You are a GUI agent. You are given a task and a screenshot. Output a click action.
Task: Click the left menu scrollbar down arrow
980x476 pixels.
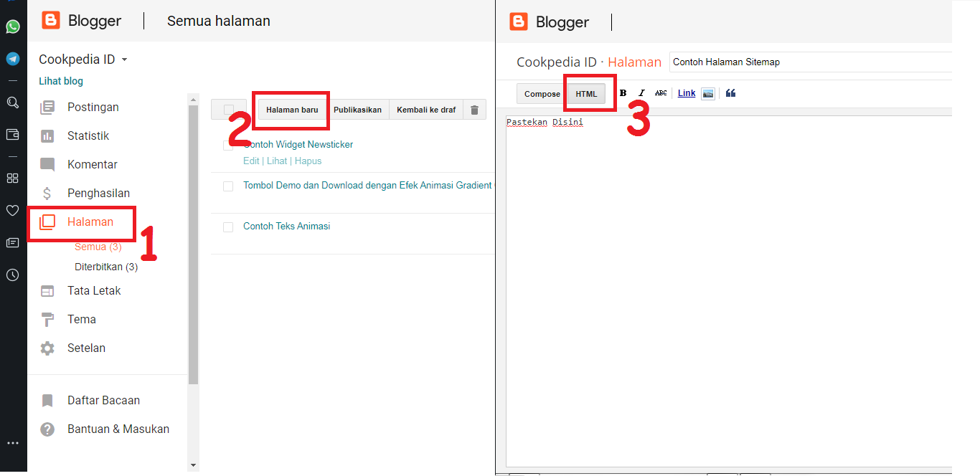[x=193, y=465]
